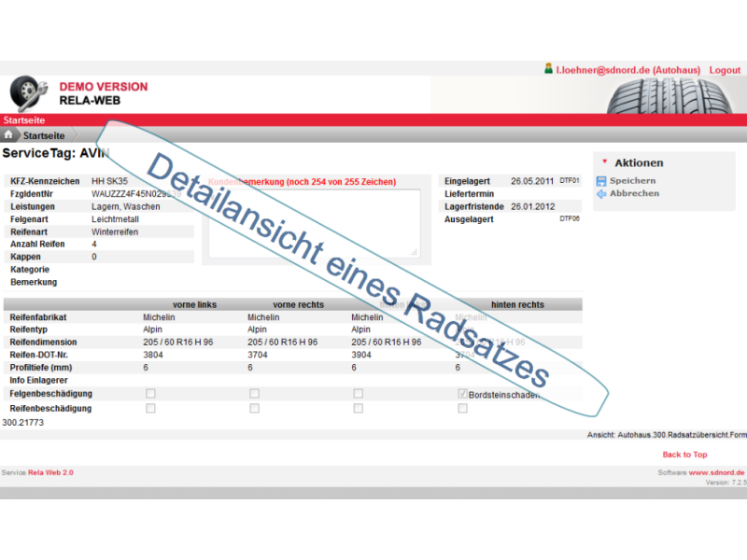
Task: Collapse the Aktionen panel triangle
Action: [604, 162]
